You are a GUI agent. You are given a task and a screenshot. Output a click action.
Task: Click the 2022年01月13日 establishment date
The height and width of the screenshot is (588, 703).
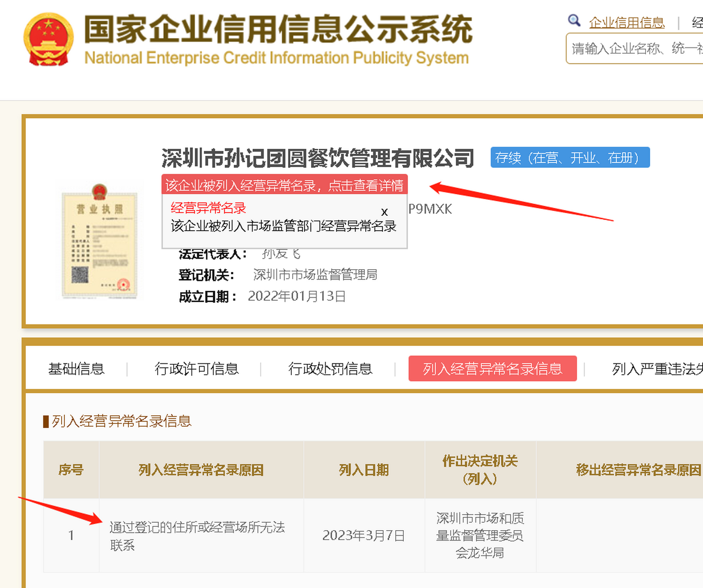coord(297,296)
